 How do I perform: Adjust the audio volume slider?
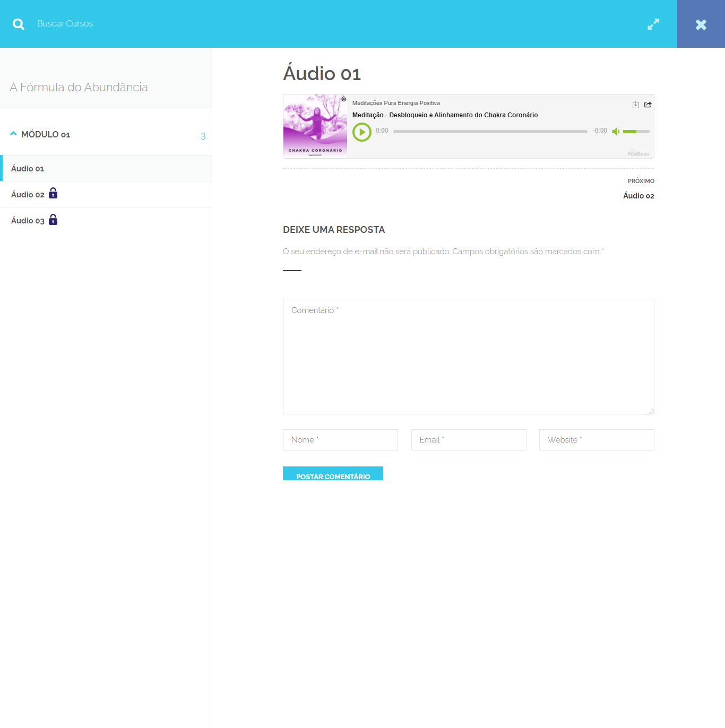[x=636, y=132]
